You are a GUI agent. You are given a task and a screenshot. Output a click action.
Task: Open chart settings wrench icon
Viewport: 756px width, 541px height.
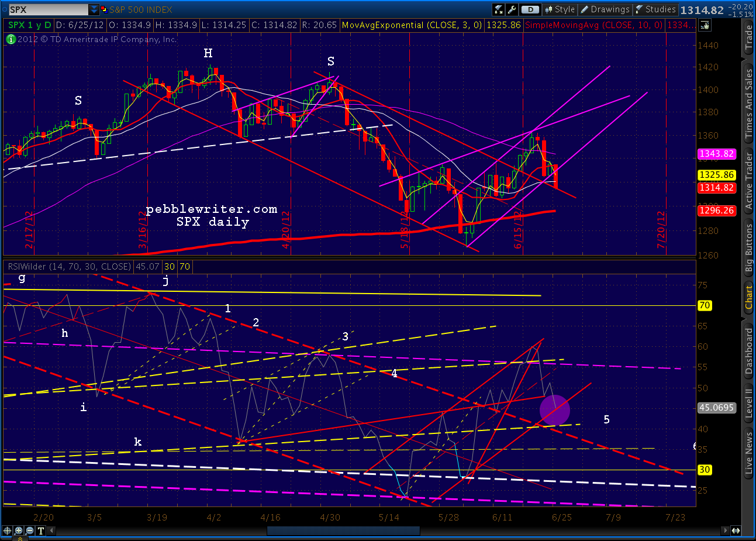(x=512, y=9)
